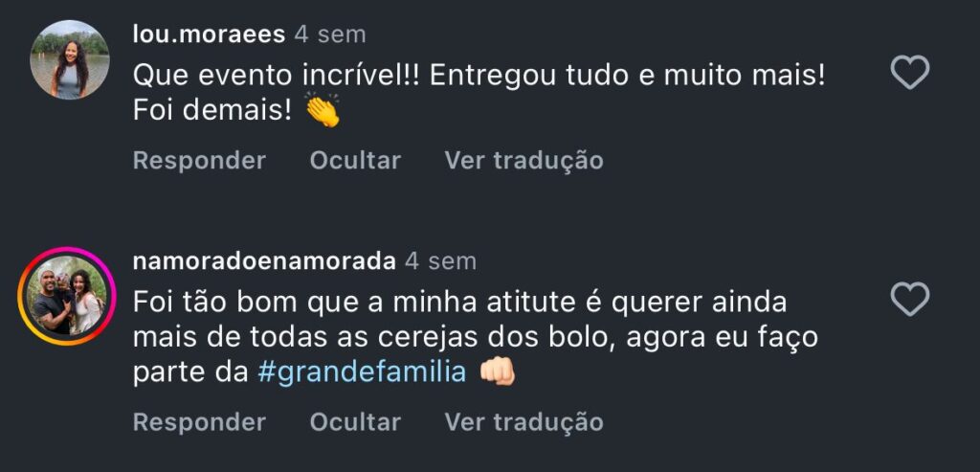
Task: Like the comment by lou.moraees
Action: (909, 73)
